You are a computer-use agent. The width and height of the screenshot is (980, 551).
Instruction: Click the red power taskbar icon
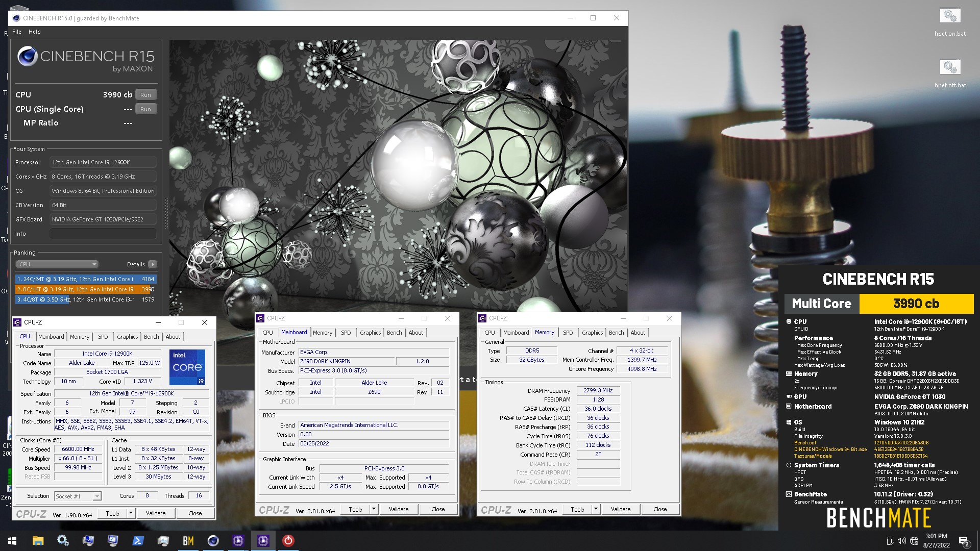288,541
